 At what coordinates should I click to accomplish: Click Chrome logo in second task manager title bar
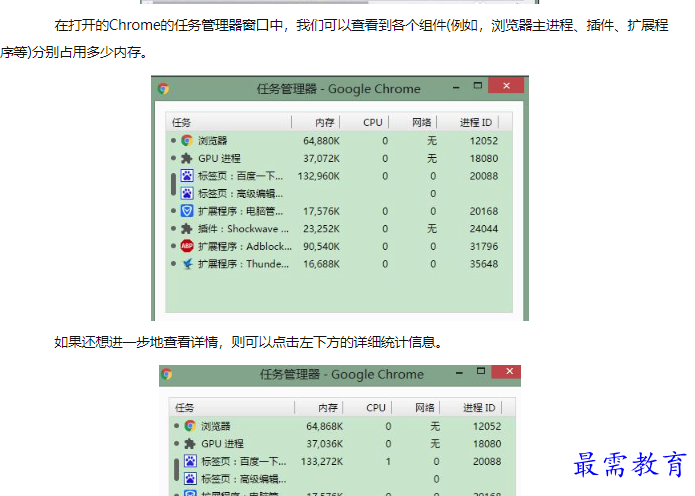click(167, 375)
